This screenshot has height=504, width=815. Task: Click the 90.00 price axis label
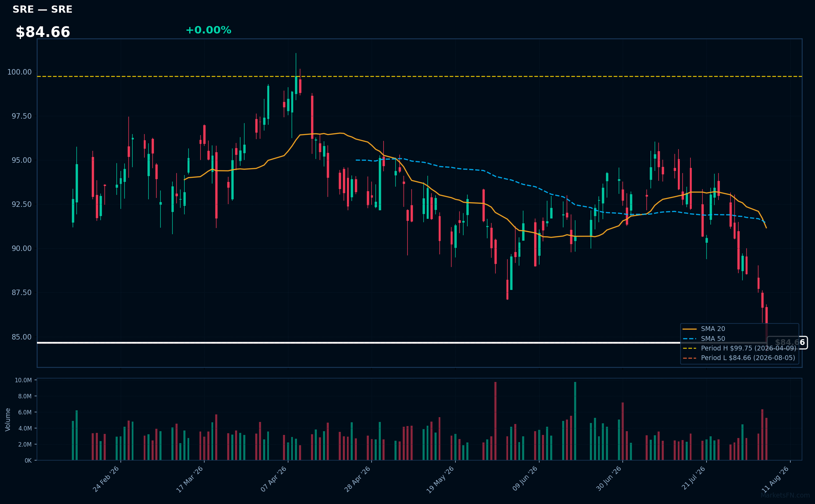[22, 249]
